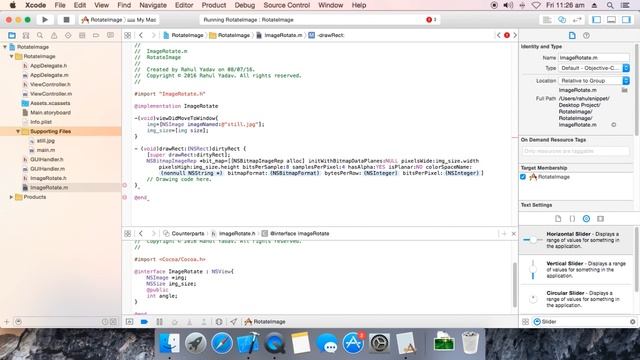Screen dimensions: 640x360
Task: Toggle the Navigator pane visibility
Action: click(x=596, y=20)
